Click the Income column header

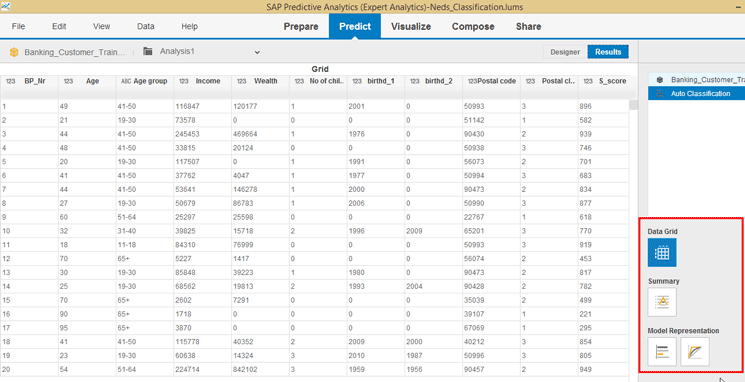tap(202, 81)
